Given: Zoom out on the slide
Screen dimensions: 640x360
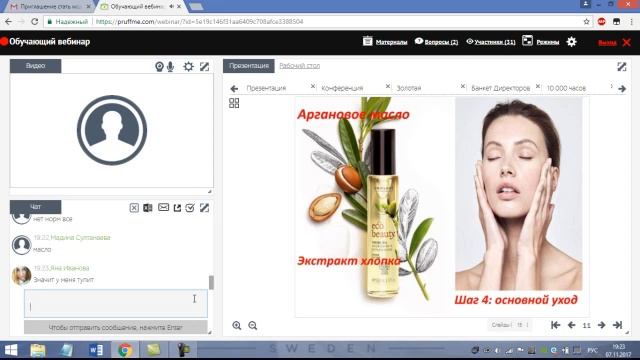Looking at the screenshot, I should 253,325.
